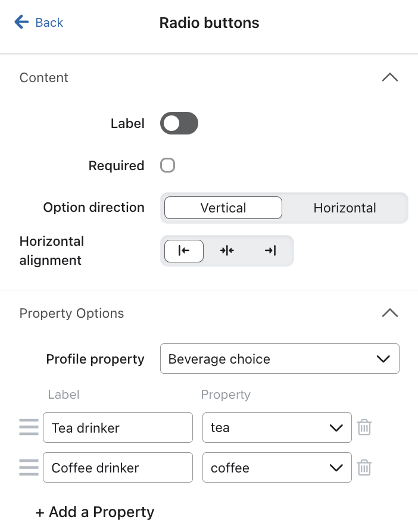This screenshot has height=532, width=418.
Task: Click the blue Back arrow icon
Action: tap(21, 22)
